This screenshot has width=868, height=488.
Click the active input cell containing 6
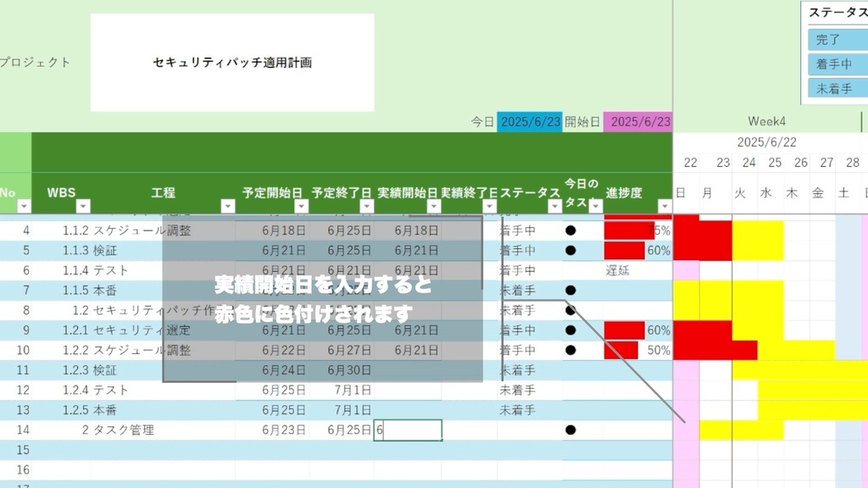[408, 430]
